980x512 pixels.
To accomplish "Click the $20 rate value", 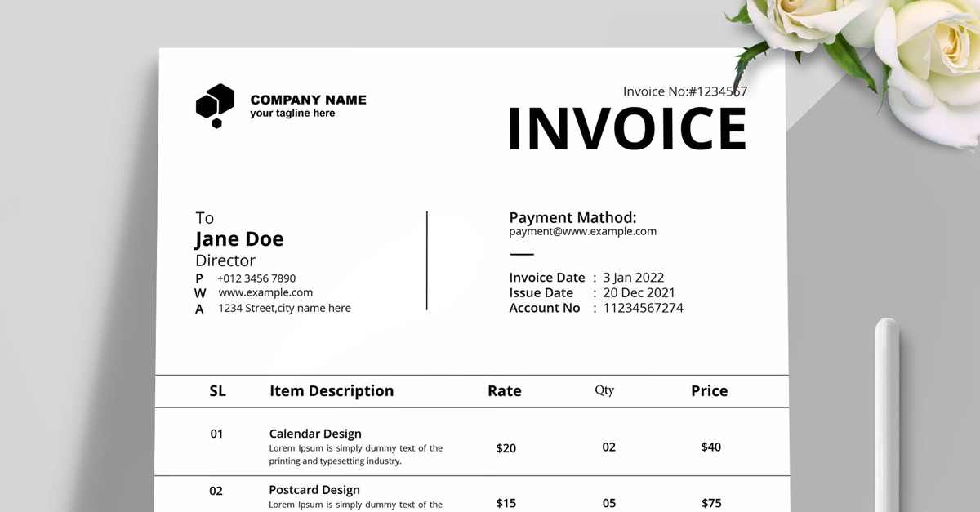I will (x=506, y=448).
